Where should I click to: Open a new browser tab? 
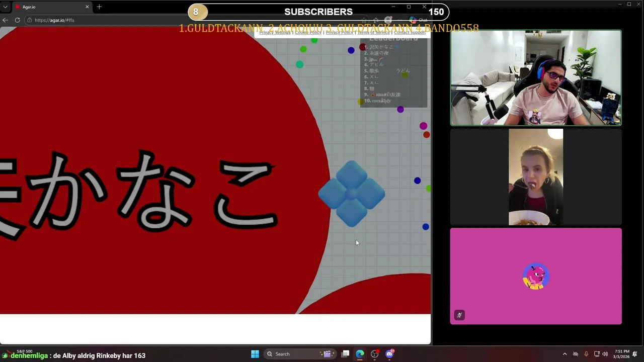click(x=99, y=7)
